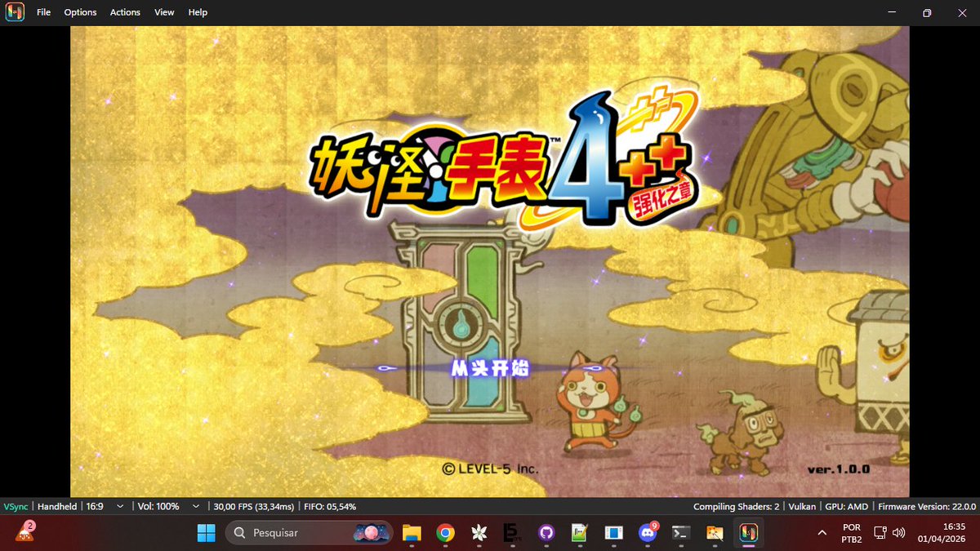Open the white flower app in taskbar

tap(479, 533)
